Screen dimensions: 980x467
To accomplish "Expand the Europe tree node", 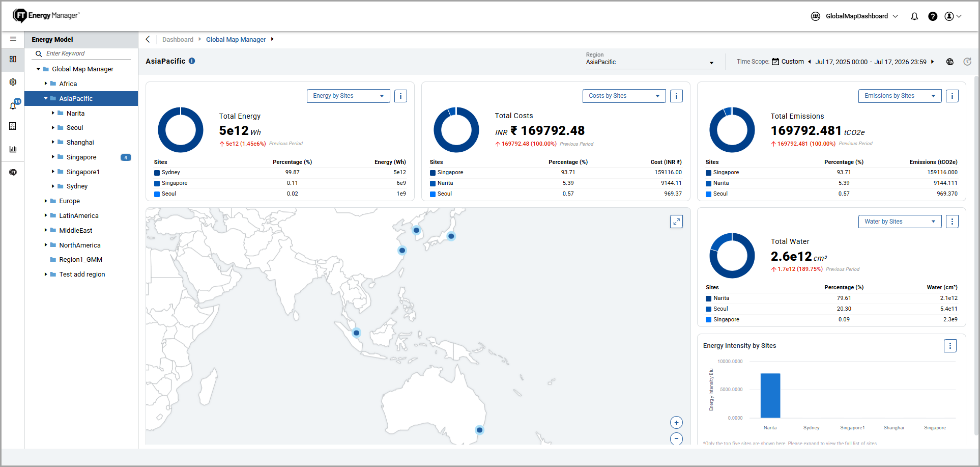I will [46, 201].
